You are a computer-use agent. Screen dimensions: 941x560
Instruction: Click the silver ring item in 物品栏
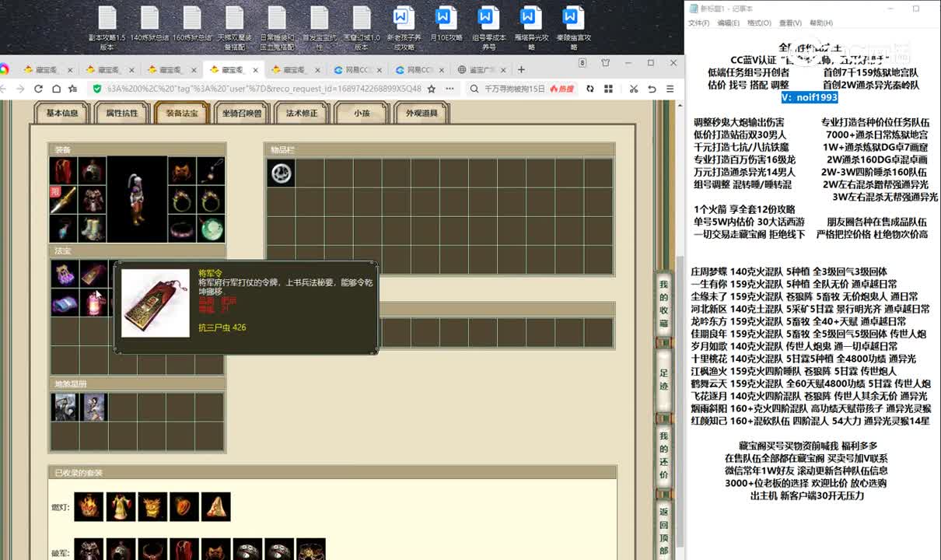(282, 173)
